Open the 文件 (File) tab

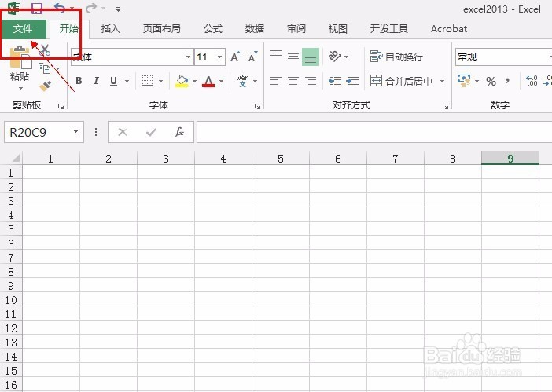tap(24, 29)
